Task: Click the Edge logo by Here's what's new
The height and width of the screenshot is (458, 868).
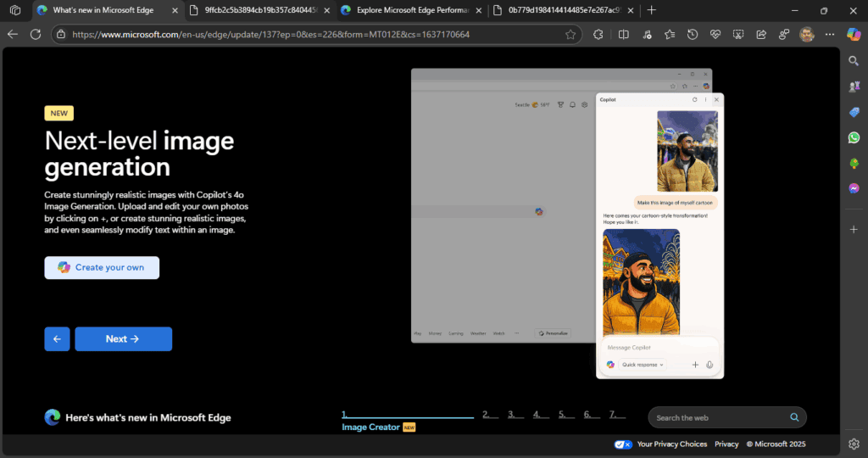Action: click(52, 417)
